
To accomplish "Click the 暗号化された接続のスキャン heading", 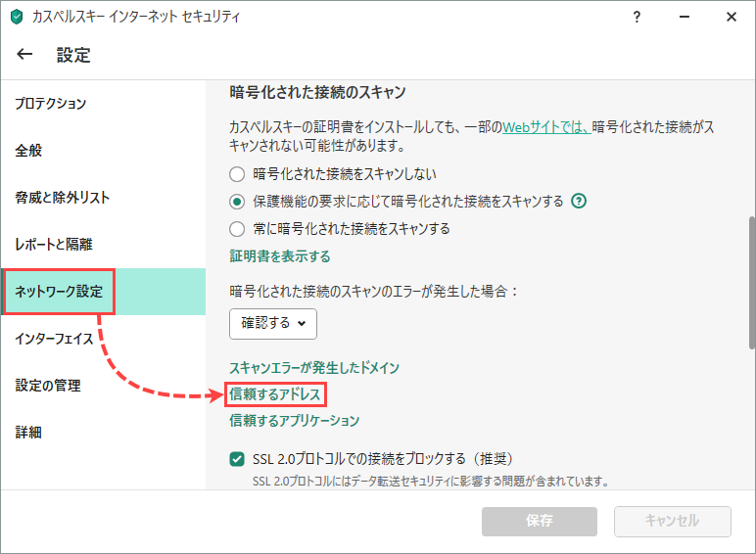I will 317,92.
